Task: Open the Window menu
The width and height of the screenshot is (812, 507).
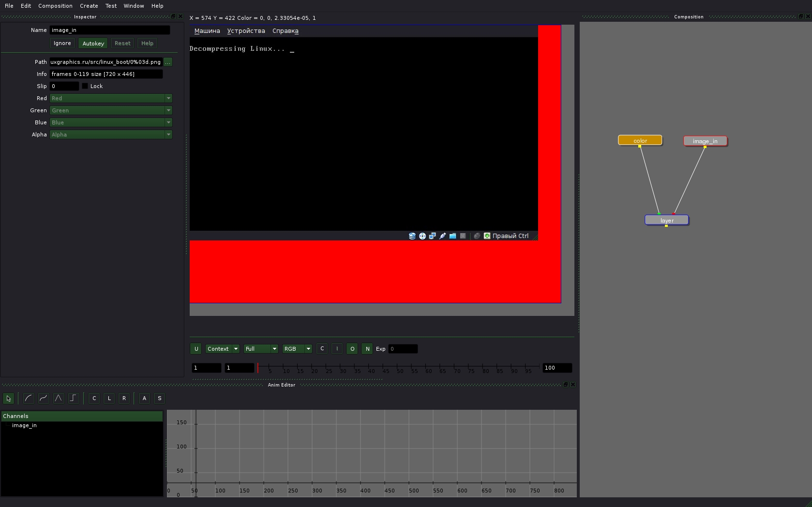Action: point(134,6)
